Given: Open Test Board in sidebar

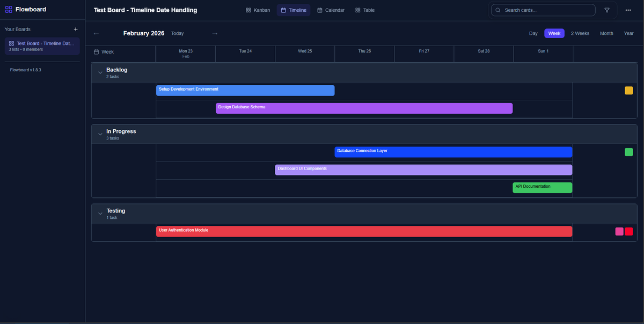Looking at the screenshot, I should (42, 46).
